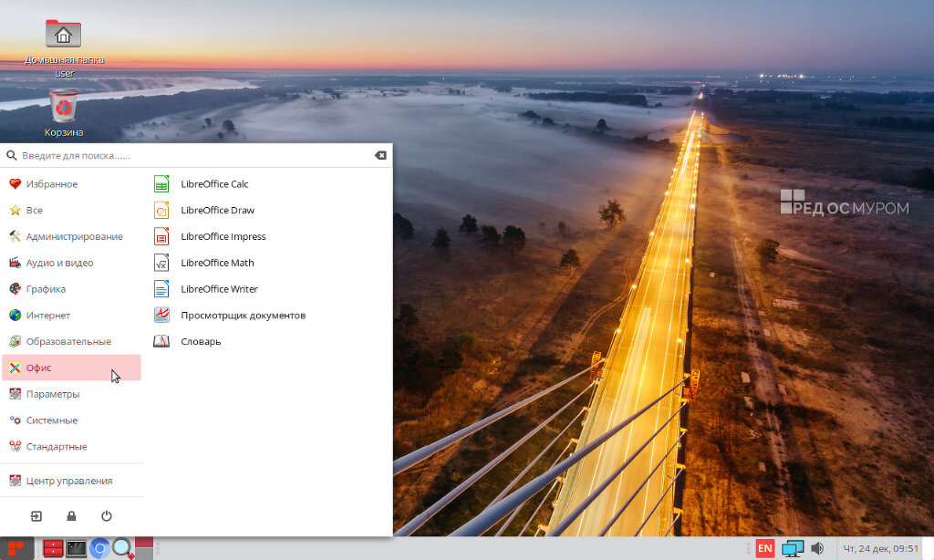The width and height of the screenshot is (934, 560).
Task: Click the log out icon
Action: [36, 516]
